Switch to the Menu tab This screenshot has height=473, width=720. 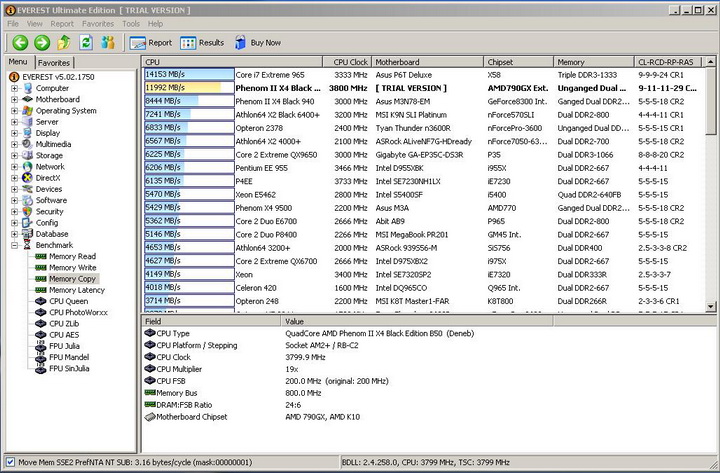18,62
